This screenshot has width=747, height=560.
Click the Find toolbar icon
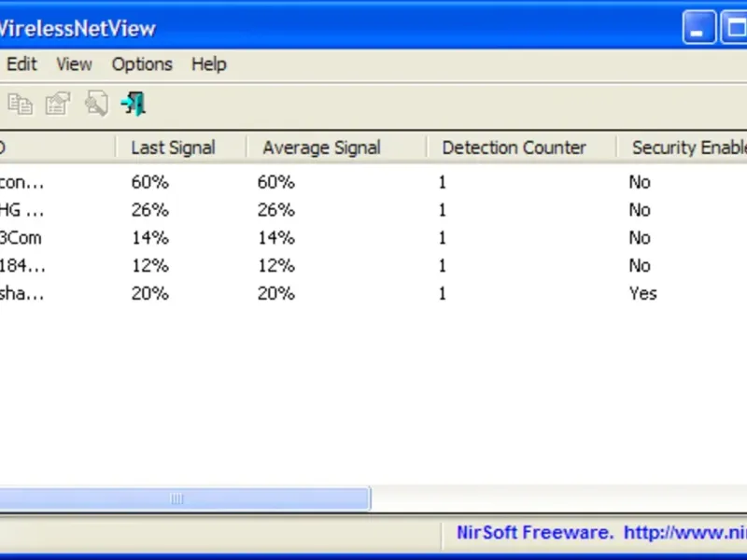96,104
